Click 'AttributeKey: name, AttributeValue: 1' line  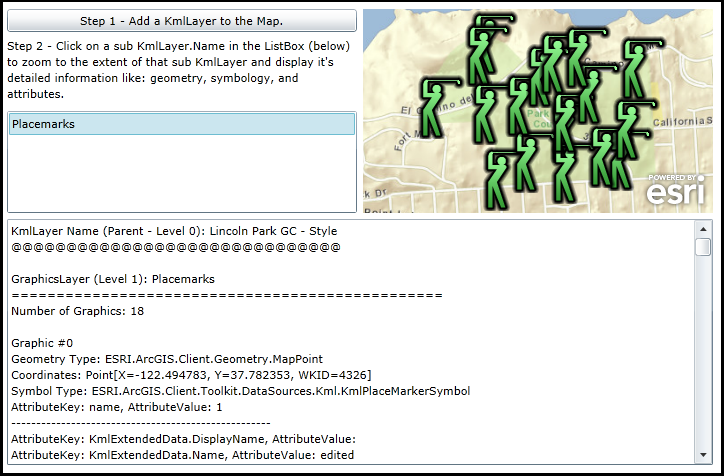click(x=117, y=407)
